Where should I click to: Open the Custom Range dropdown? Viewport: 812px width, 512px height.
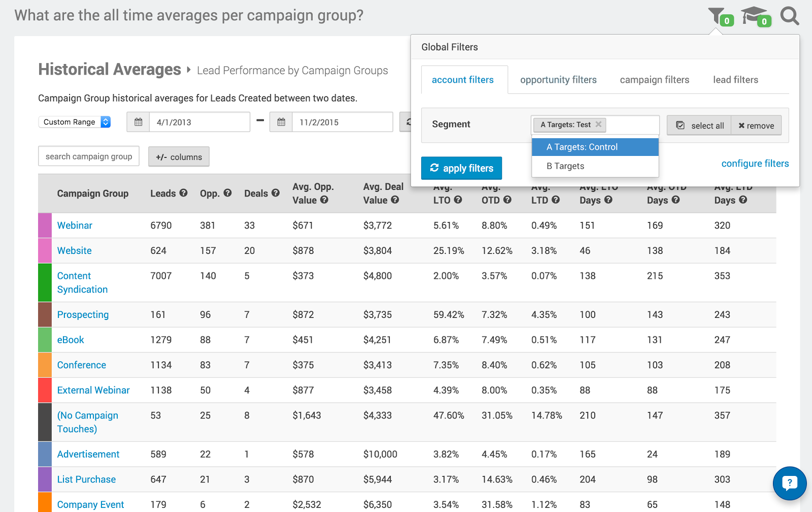tap(75, 122)
